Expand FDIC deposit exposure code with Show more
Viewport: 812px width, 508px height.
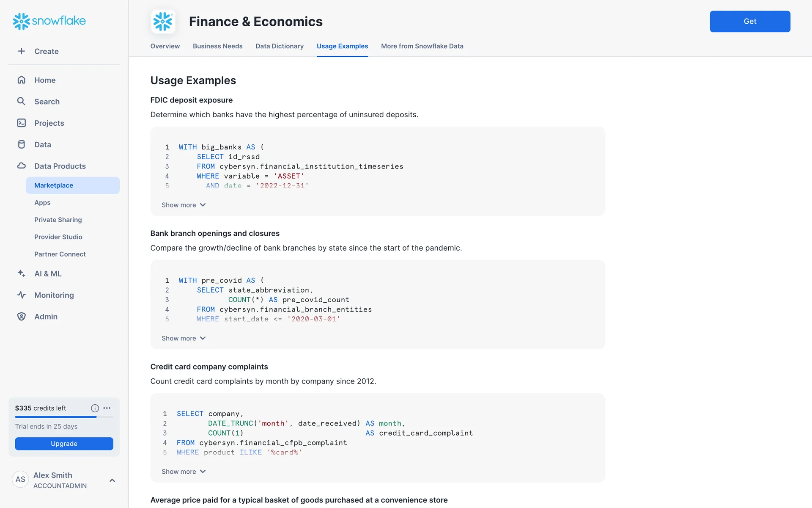[184, 205]
